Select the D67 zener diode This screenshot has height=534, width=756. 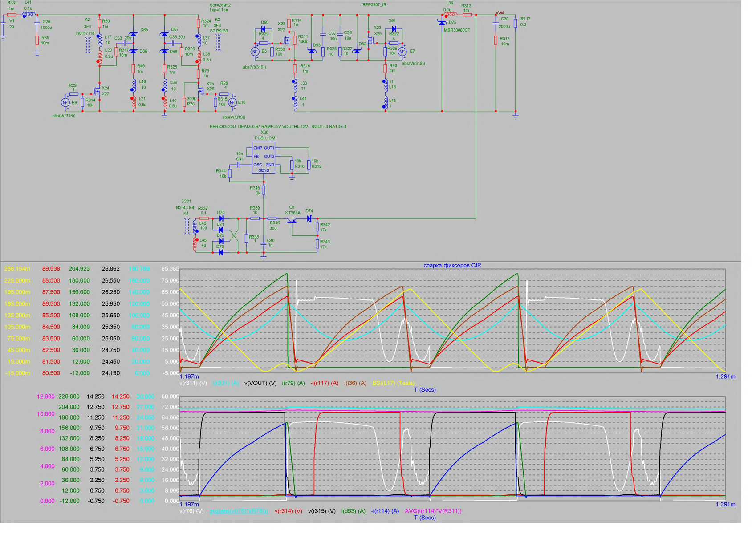click(x=164, y=34)
